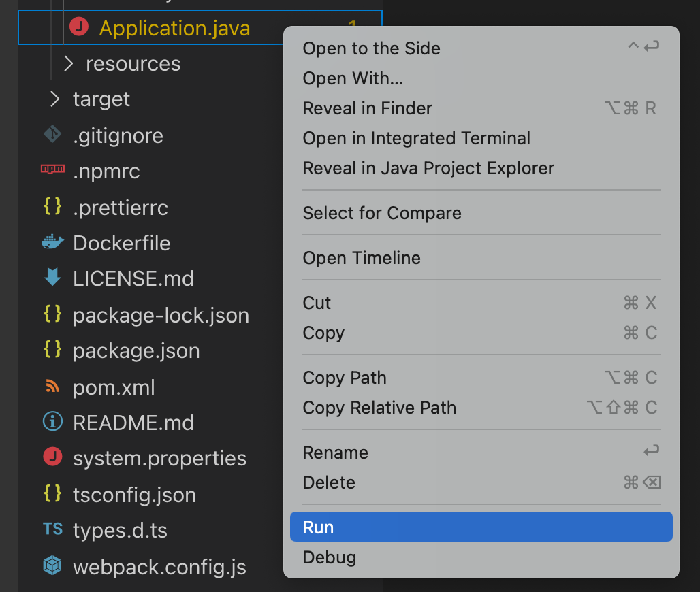Select the Application.java tree item
Viewport: 700px width, 592px height.
pos(174,29)
